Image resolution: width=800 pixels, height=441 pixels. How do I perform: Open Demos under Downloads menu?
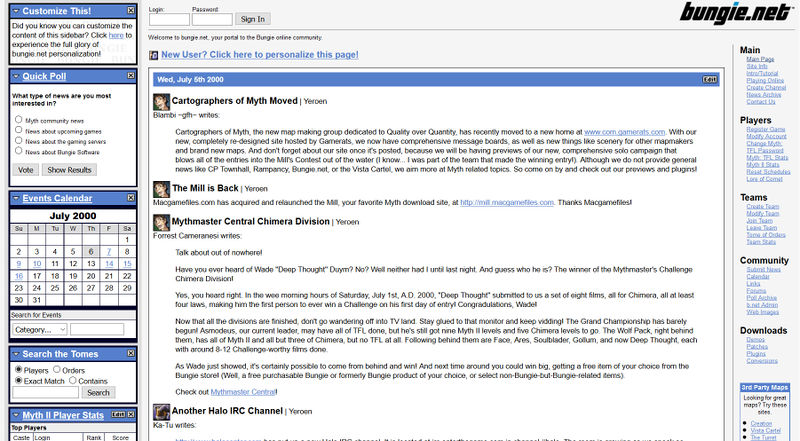[x=756, y=340]
